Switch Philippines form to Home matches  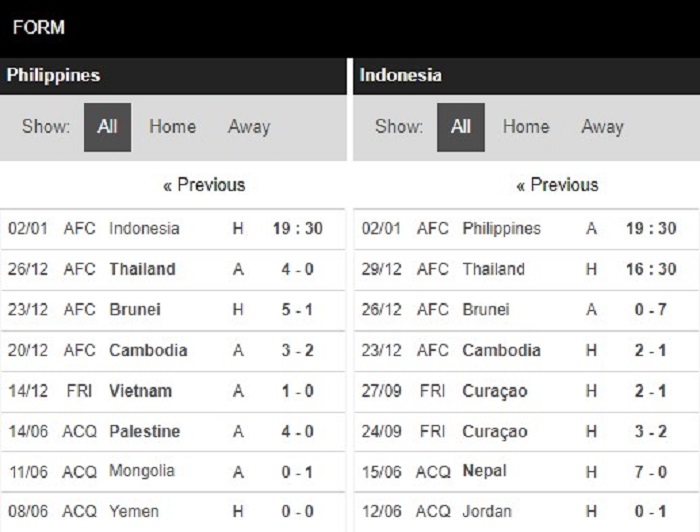(x=172, y=127)
